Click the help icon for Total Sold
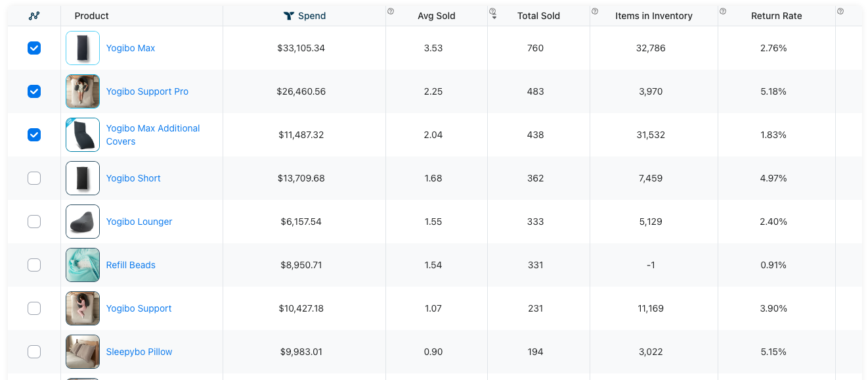Viewport: 868px width, 380px height. click(492, 11)
